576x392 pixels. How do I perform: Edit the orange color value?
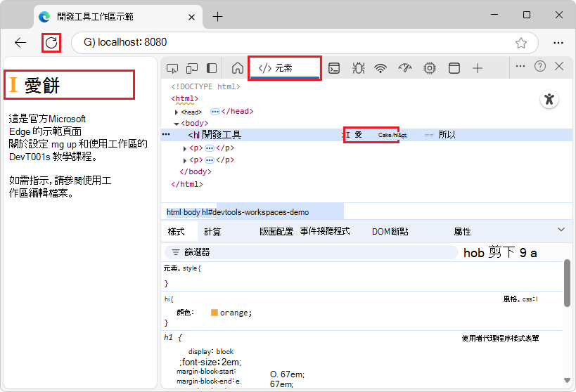click(x=235, y=313)
